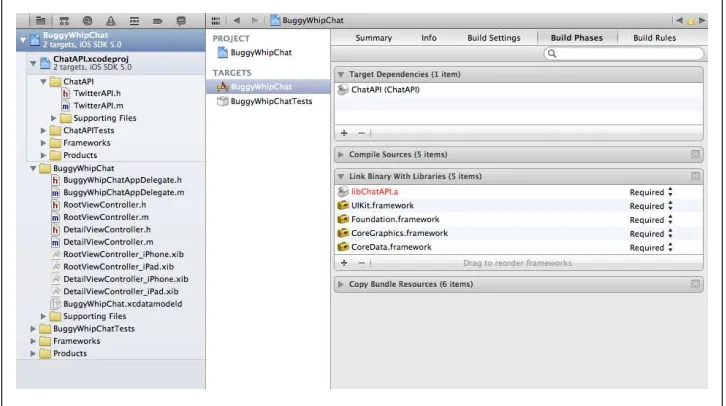
Task: Expand ChatAPI's Supporting Files folder
Action: tap(53, 119)
